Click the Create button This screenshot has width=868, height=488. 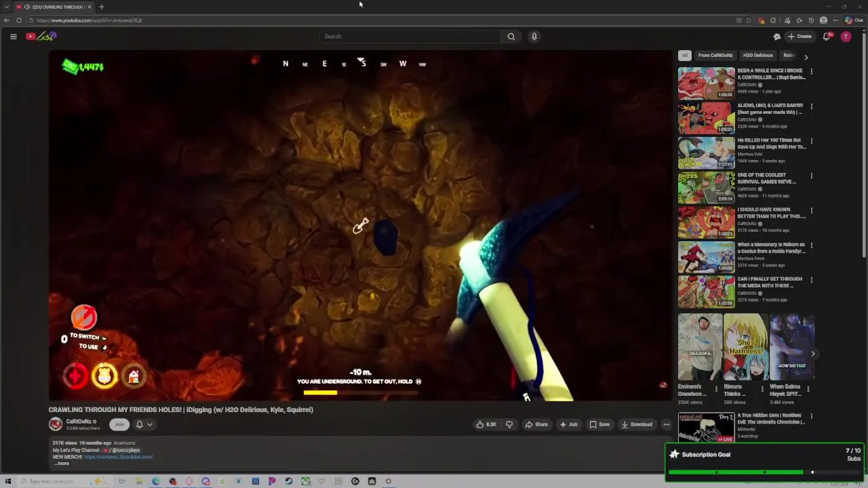point(800,37)
